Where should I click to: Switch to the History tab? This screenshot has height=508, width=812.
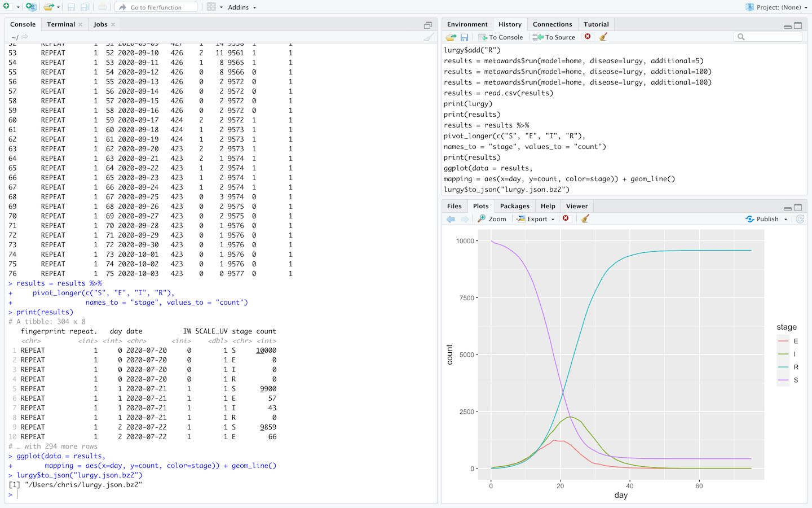pos(510,24)
